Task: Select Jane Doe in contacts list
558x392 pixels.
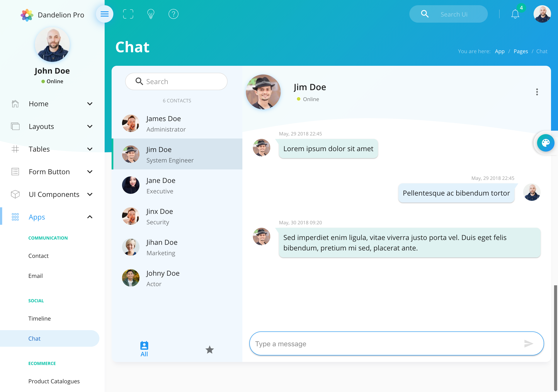Action: [x=177, y=185]
